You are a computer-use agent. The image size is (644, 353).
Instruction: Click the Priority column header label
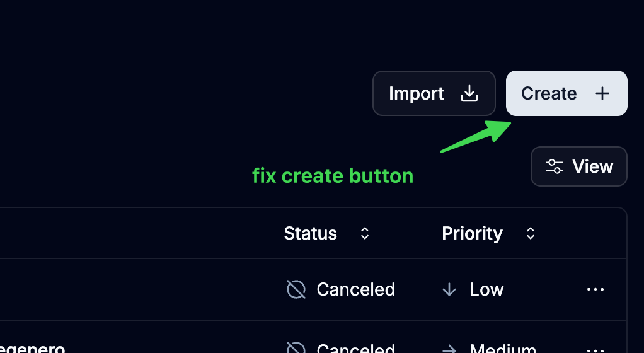[x=473, y=233]
